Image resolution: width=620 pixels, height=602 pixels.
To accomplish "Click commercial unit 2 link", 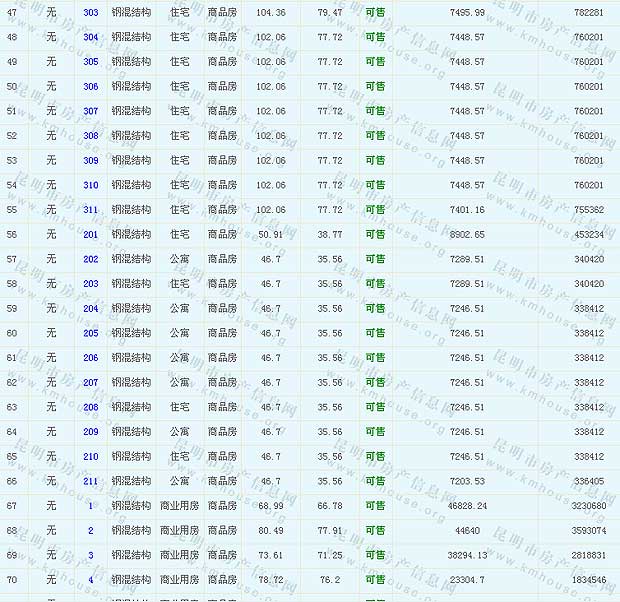I will point(91,530).
